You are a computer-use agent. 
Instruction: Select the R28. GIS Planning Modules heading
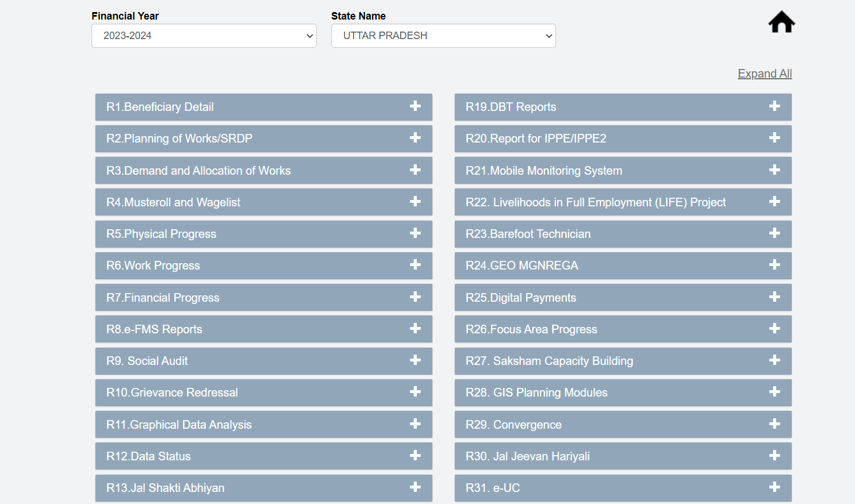coord(536,393)
